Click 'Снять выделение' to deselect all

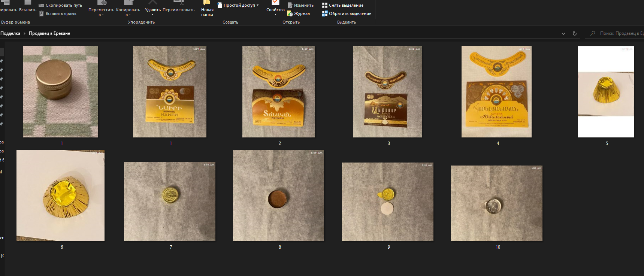[x=342, y=5]
